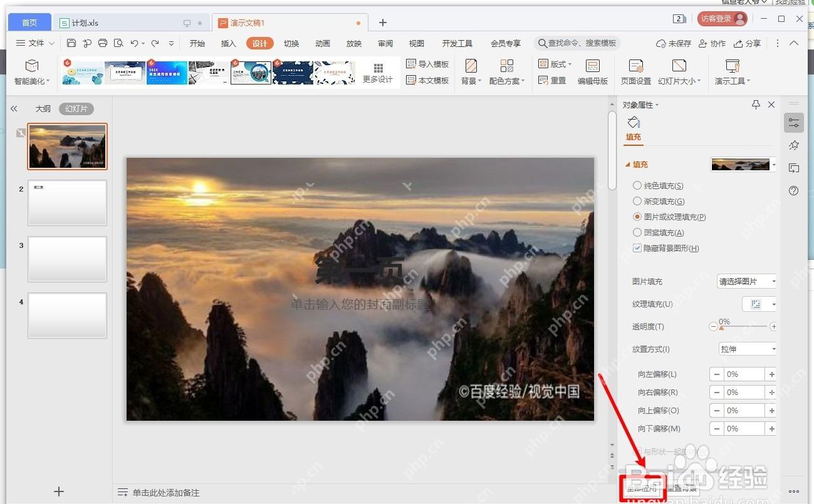This screenshot has height=504, width=814.
Task: Collapse the slide thumbnail pane
Action: tap(14, 108)
